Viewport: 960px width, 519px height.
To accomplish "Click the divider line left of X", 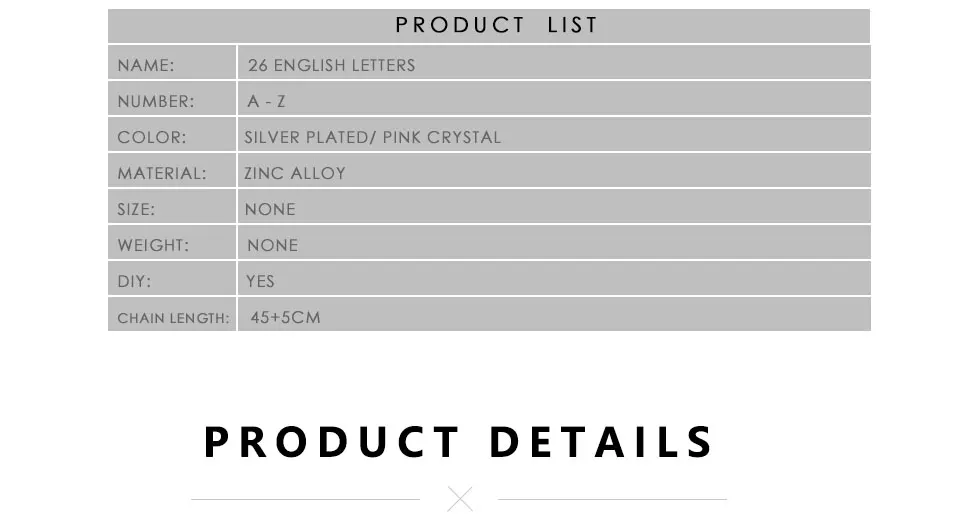I will pyautogui.click(x=306, y=499).
